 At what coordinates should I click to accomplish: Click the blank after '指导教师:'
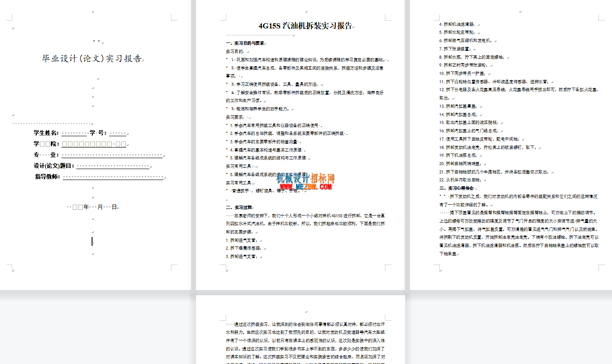point(113,177)
